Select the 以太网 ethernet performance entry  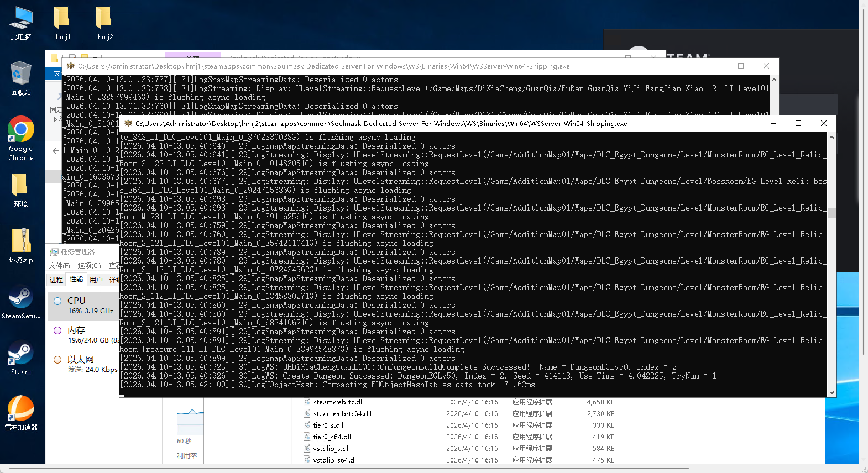click(83, 364)
